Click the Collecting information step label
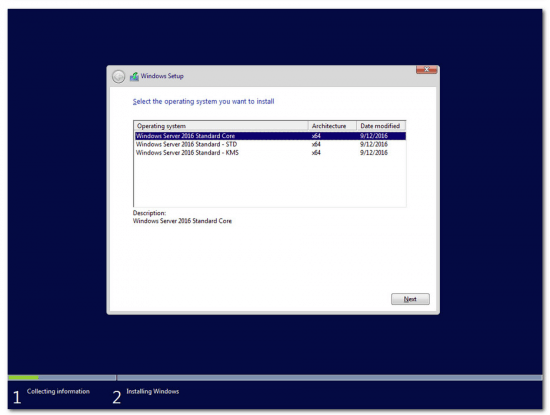The image size is (550, 415). coord(58,391)
